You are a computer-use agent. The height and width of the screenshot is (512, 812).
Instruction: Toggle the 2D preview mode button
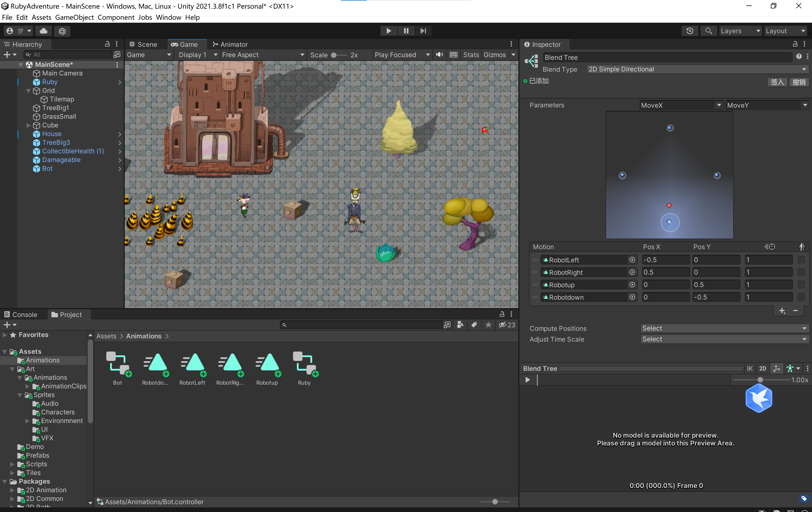(x=763, y=368)
